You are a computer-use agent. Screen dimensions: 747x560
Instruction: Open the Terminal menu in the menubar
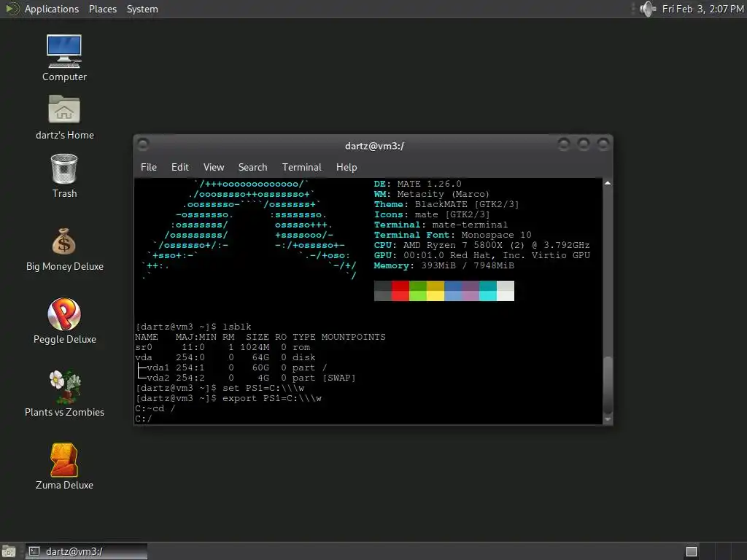301,167
